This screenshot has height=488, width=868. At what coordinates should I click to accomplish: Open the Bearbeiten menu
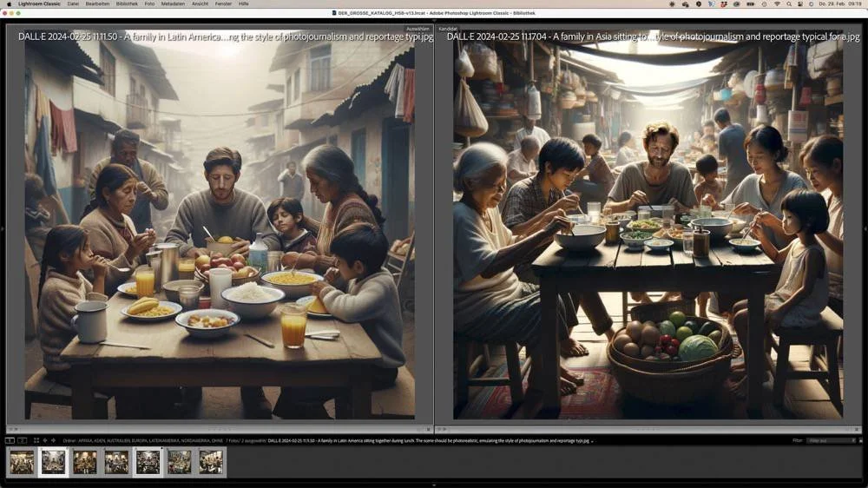[97, 3]
